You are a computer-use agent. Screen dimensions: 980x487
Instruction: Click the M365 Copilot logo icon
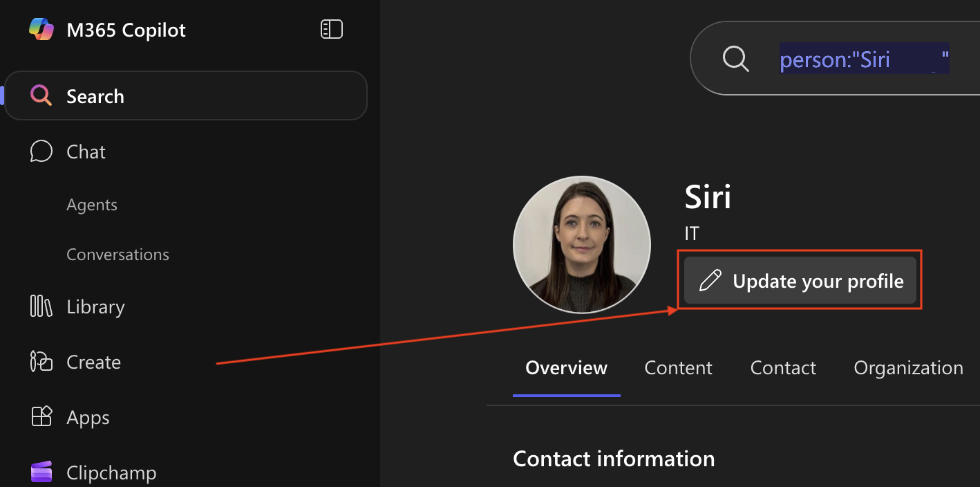(x=41, y=30)
